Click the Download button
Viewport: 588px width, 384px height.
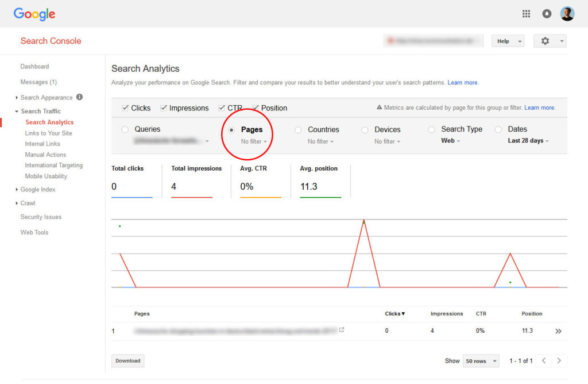pyautogui.click(x=127, y=360)
